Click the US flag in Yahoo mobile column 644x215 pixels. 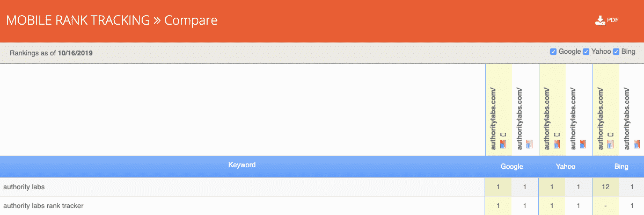tap(557, 144)
